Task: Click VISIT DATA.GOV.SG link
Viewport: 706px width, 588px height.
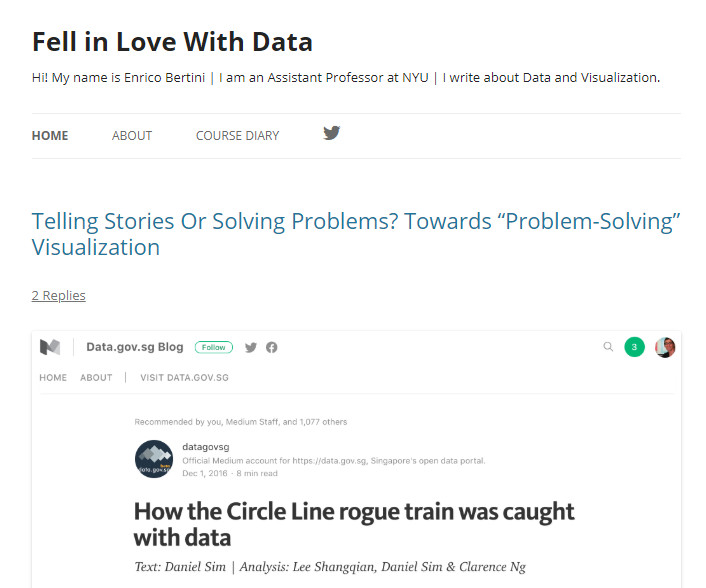Action: point(185,378)
